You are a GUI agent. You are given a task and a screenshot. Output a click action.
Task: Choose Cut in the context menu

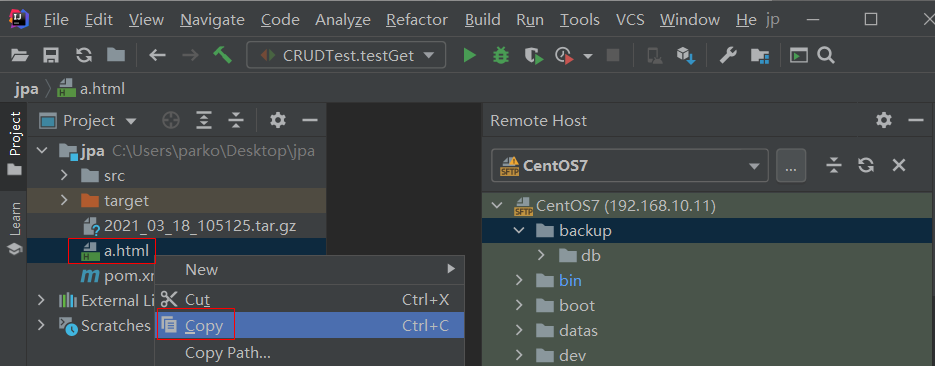tap(309, 299)
